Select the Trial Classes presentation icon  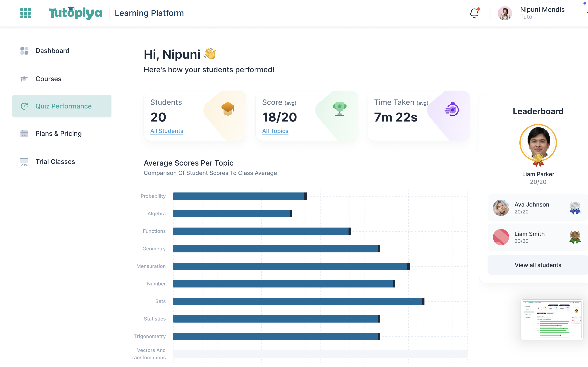pyautogui.click(x=24, y=161)
